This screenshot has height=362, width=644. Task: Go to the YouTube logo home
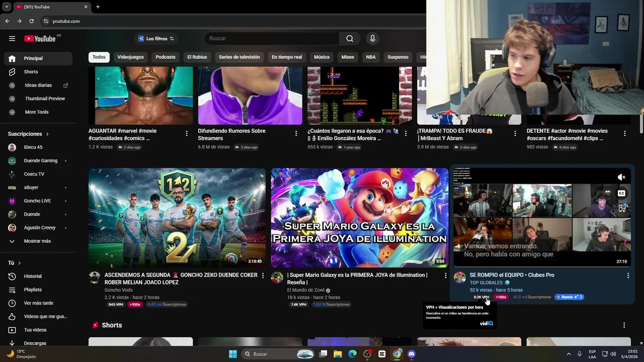40,39
